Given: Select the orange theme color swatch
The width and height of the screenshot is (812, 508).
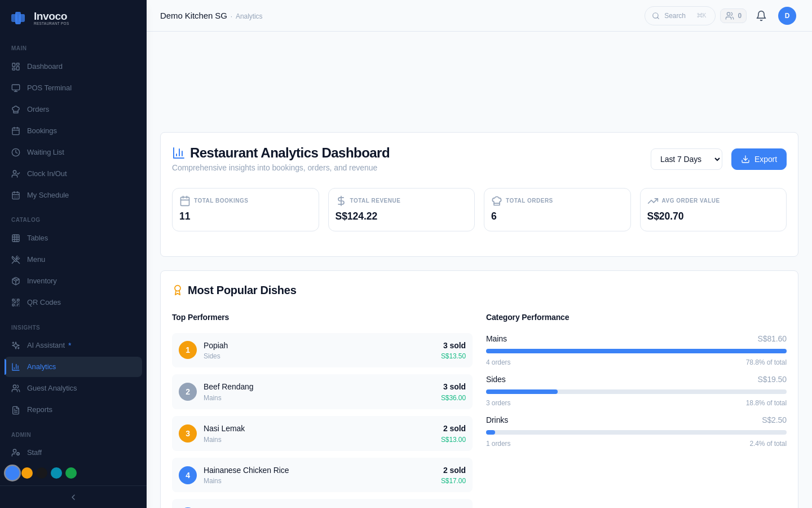Looking at the screenshot, I should pyautogui.click(x=27, y=473).
